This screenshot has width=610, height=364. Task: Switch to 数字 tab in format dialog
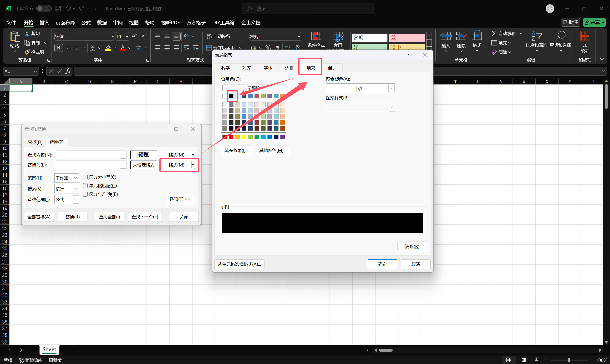pos(225,68)
